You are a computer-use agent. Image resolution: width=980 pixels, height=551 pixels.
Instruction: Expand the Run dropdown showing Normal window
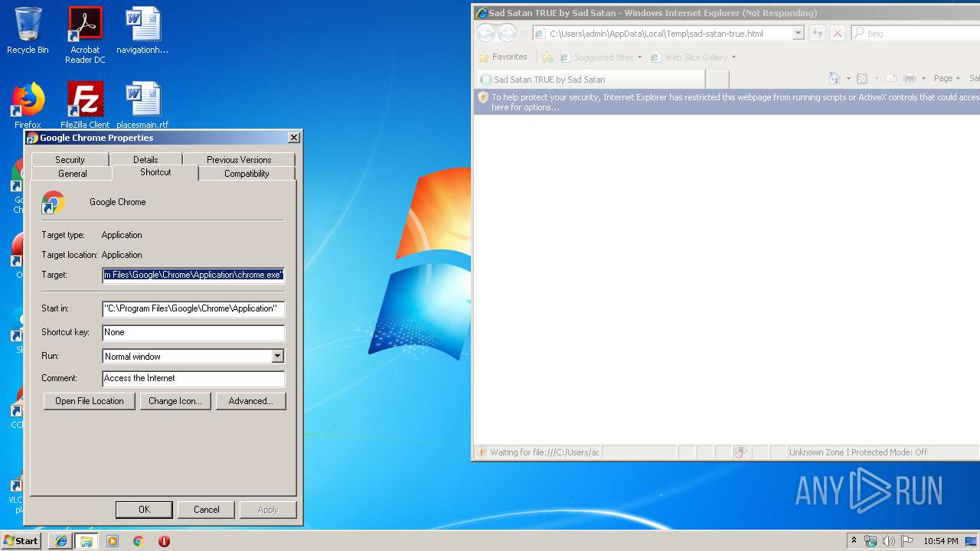coord(277,357)
